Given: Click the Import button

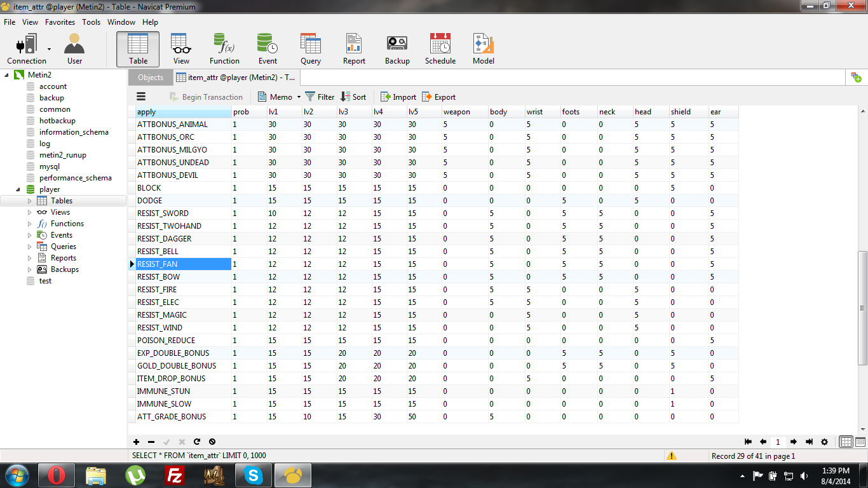Looking at the screenshot, I should point(398,97).
